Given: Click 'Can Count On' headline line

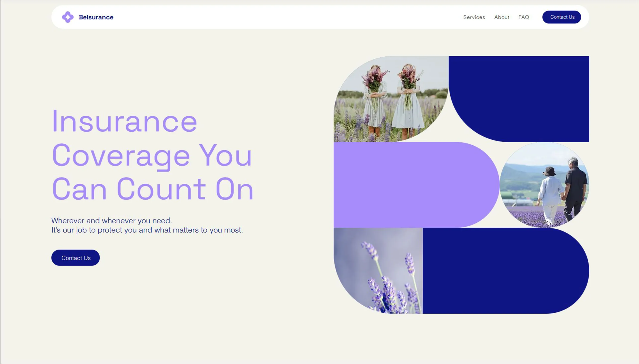Looking at the screenshot, I should (x=153, y=189).
